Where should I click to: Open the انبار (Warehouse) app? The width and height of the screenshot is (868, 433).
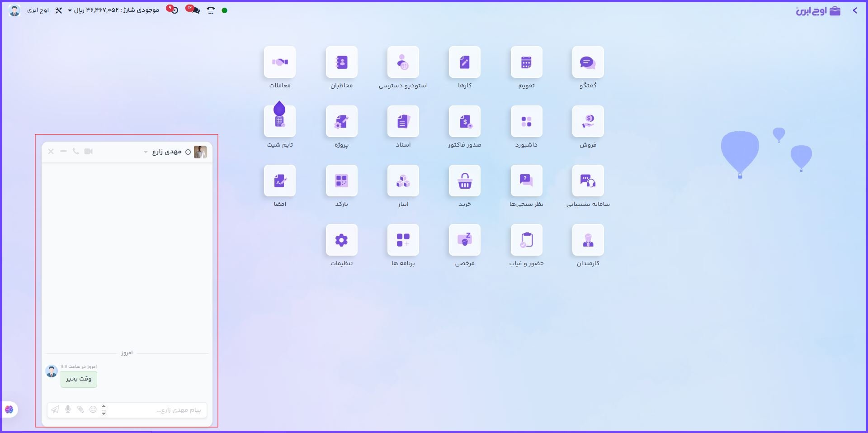(403, 181)
